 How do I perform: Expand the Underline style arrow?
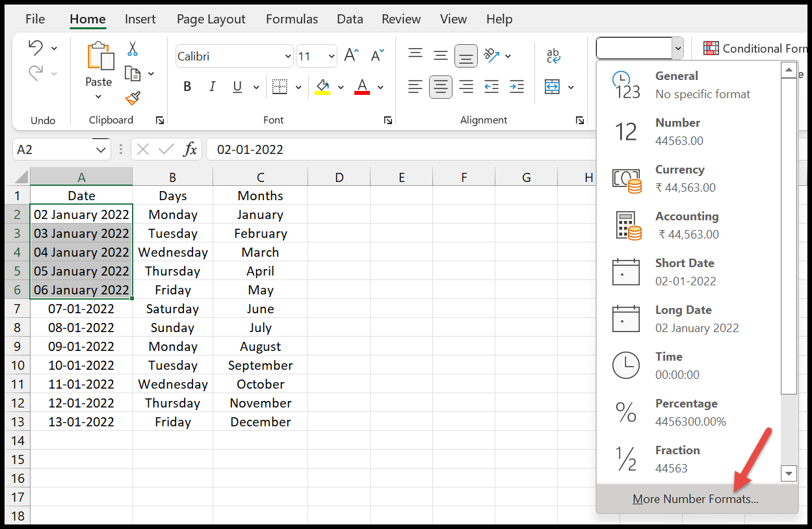tap(256, 87)
